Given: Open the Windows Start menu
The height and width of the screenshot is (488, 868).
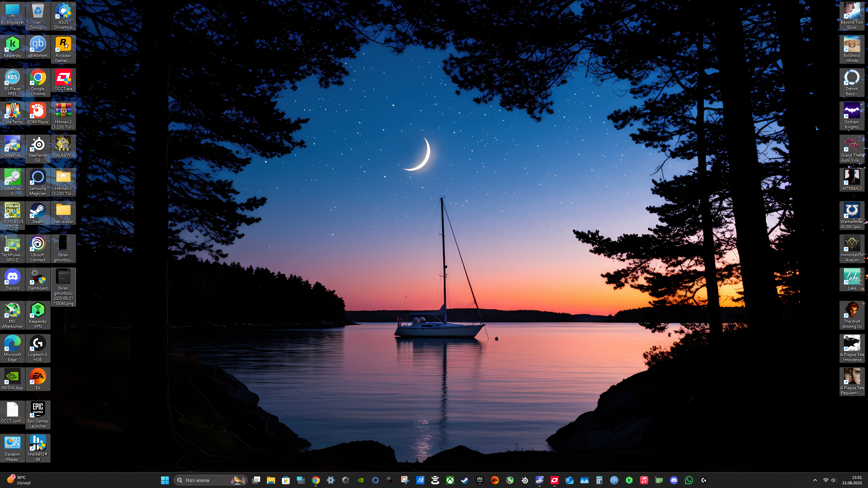Looking at the screenshot, I should 165,480.
